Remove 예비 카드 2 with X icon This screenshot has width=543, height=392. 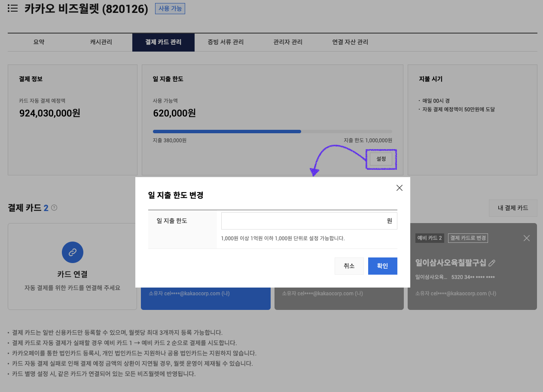coord(526,238)
